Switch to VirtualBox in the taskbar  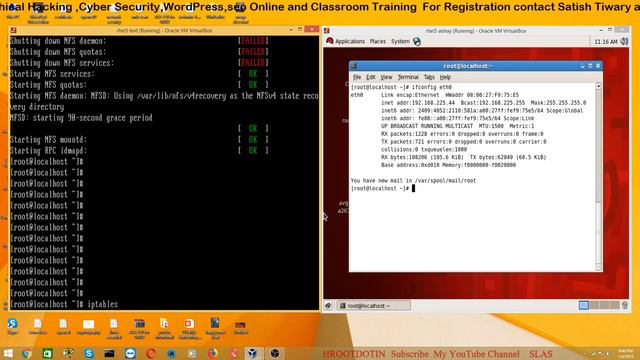(253, 353)
